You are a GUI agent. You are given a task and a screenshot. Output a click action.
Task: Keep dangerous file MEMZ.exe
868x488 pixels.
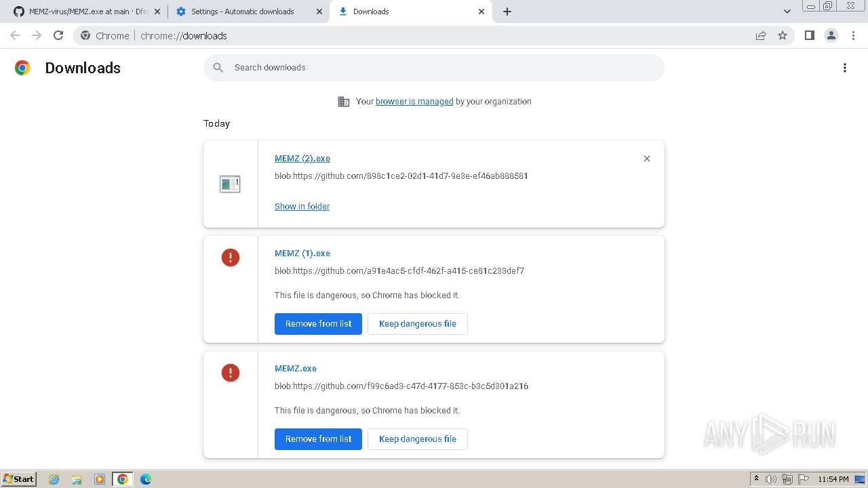(x=418, y=439)
